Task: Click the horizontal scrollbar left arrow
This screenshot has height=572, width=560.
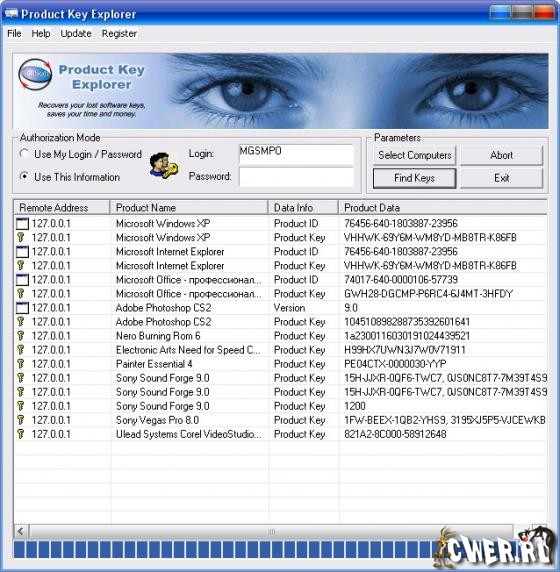Action: pos(20,531)
